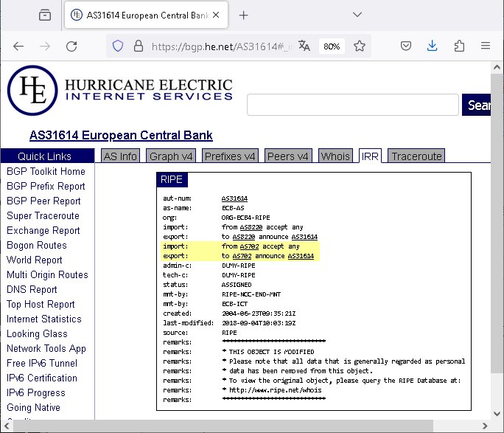Open Top Host Report link

[41, 305]
